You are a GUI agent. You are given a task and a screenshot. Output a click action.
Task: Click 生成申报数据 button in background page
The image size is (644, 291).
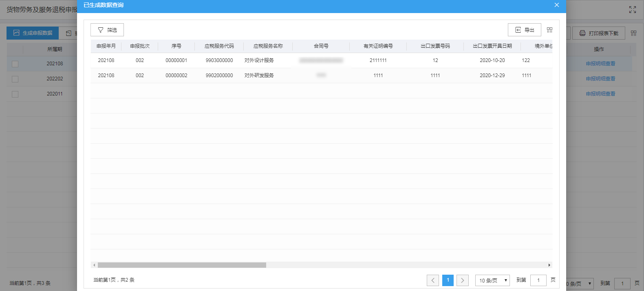click(33, 33)
